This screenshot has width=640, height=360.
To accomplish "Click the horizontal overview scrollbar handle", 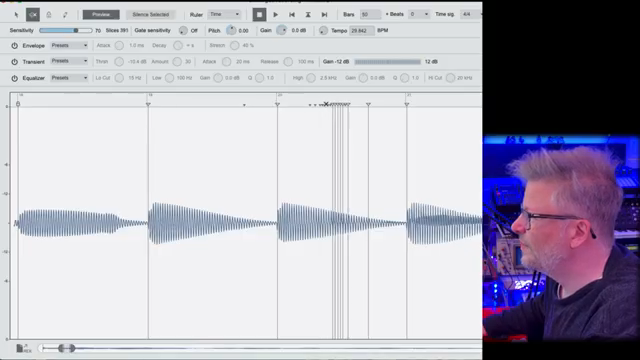I will click(x=67, y=348).
